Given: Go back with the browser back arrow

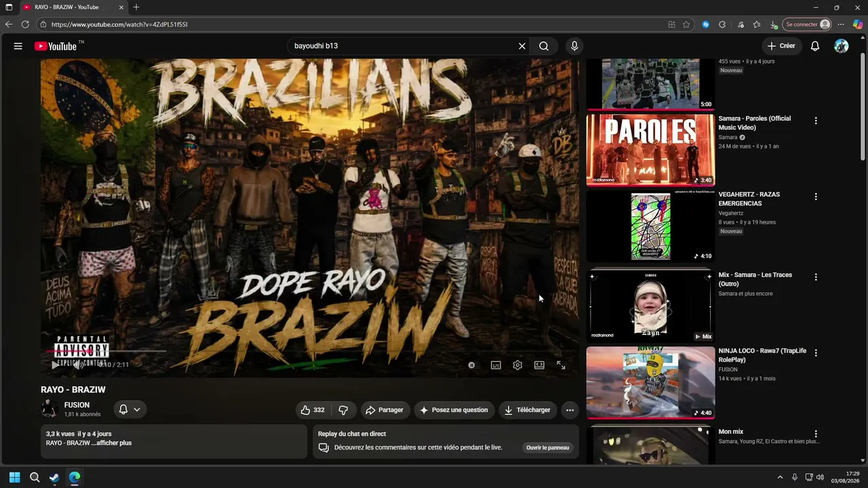Looking at the screenshot, I should [9, 24].
